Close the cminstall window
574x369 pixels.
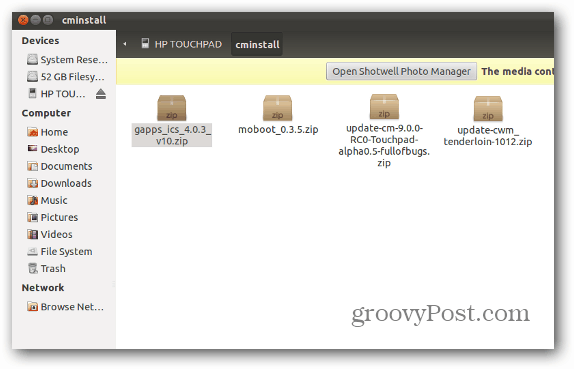tap(23, 20)
